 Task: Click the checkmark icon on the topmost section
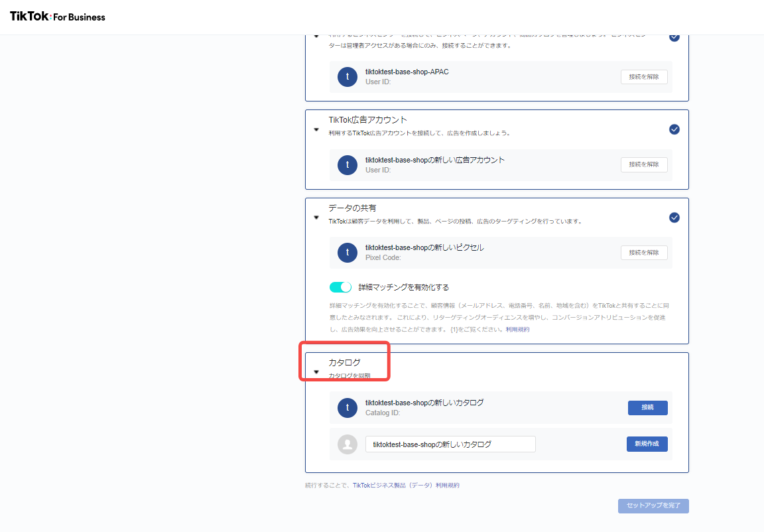[674, 36]
